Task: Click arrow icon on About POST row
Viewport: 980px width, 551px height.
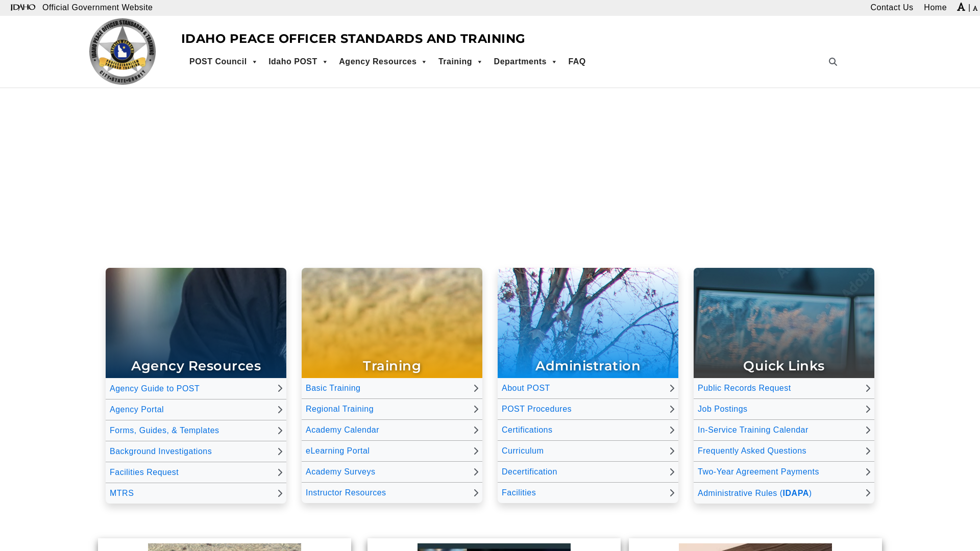Action: [x=672, y=388]
